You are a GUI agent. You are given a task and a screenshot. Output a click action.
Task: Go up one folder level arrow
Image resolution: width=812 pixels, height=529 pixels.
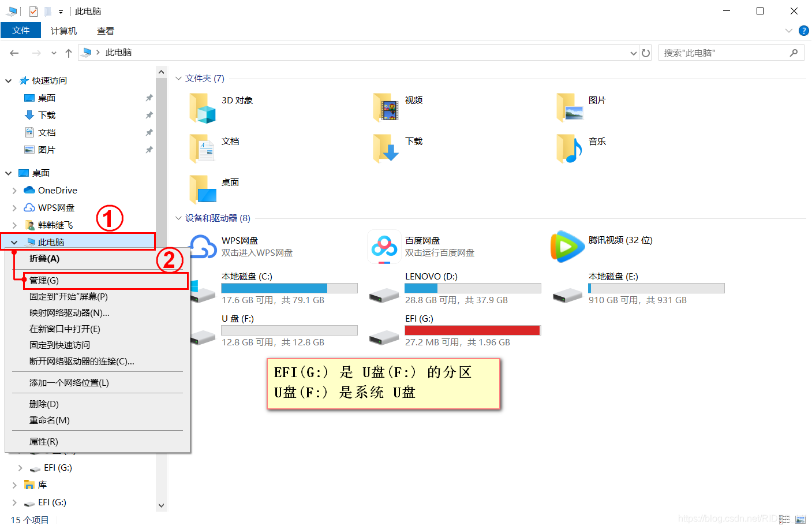69,53
